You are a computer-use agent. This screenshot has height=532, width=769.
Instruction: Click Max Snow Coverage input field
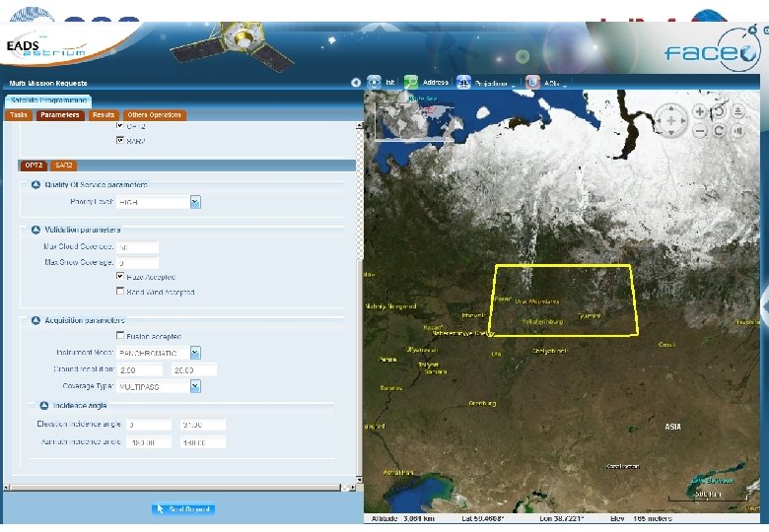pos(137,263)
